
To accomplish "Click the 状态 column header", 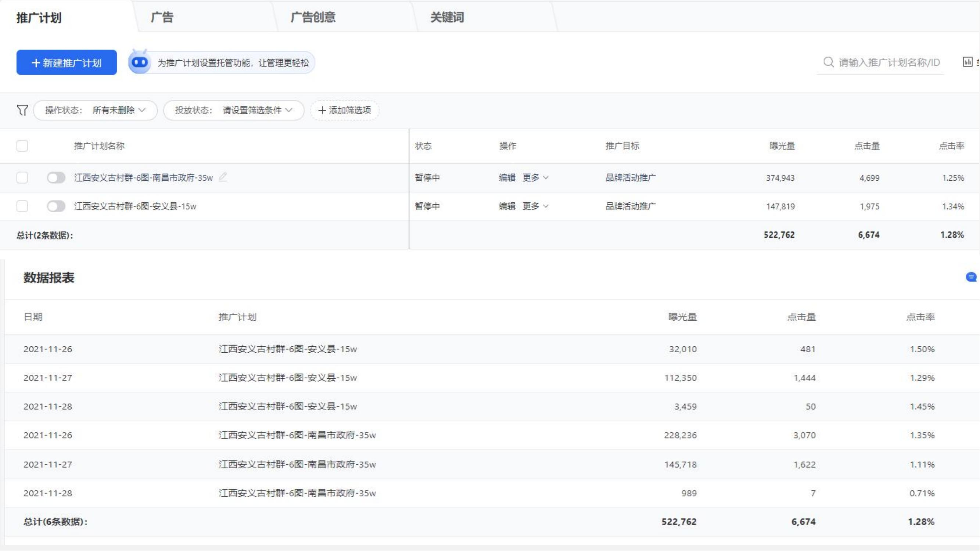I will click(x=423, y=145).
